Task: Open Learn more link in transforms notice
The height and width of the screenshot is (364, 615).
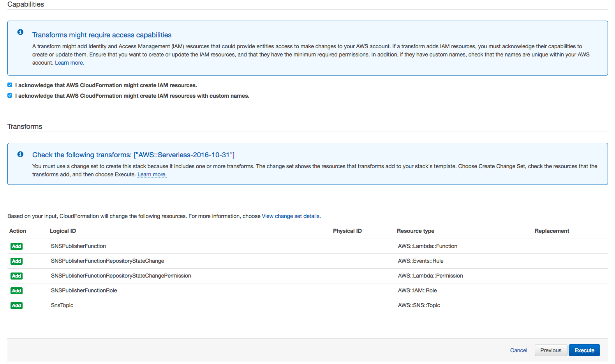Action: coord(152,174)
